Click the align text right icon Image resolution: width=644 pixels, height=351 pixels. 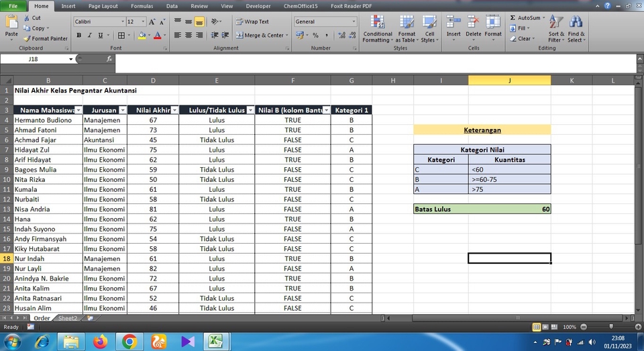(199, 36)
